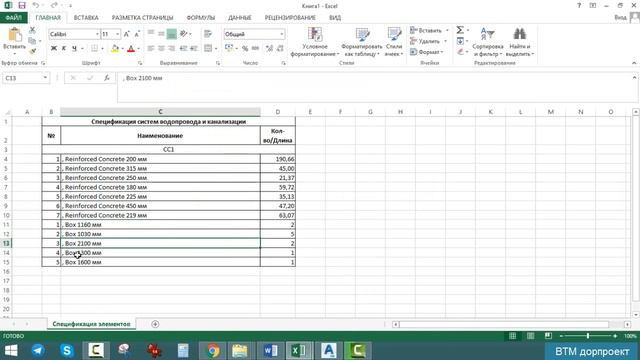Toggle Center horizontal alignment

click(162, 49)
